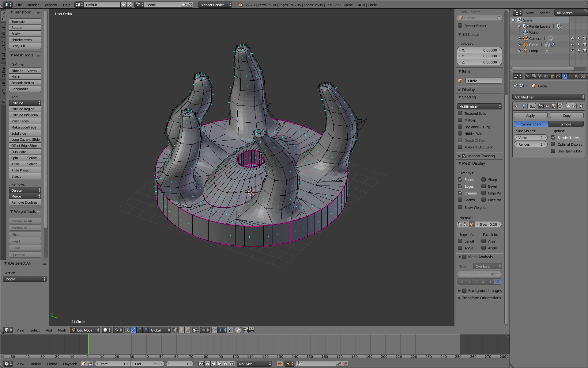Screen dimensions: 588x368
Task: Move the modifier up in the stack
Action: 568,106
